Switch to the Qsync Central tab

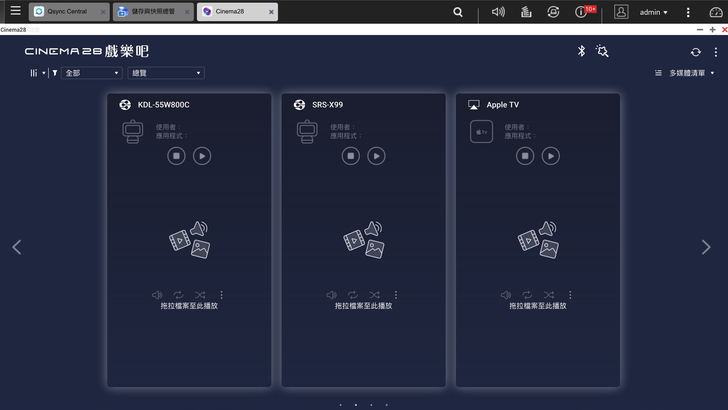click(67, 12)
